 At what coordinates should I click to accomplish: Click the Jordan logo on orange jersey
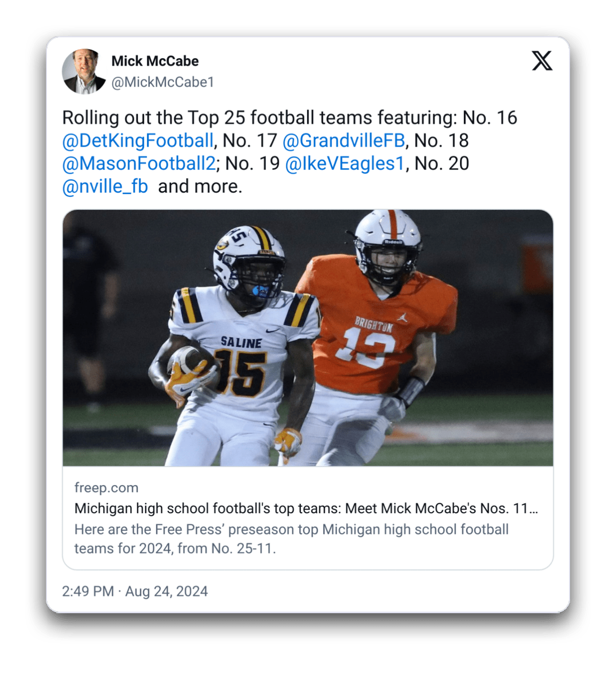click(x=402, y=317)
